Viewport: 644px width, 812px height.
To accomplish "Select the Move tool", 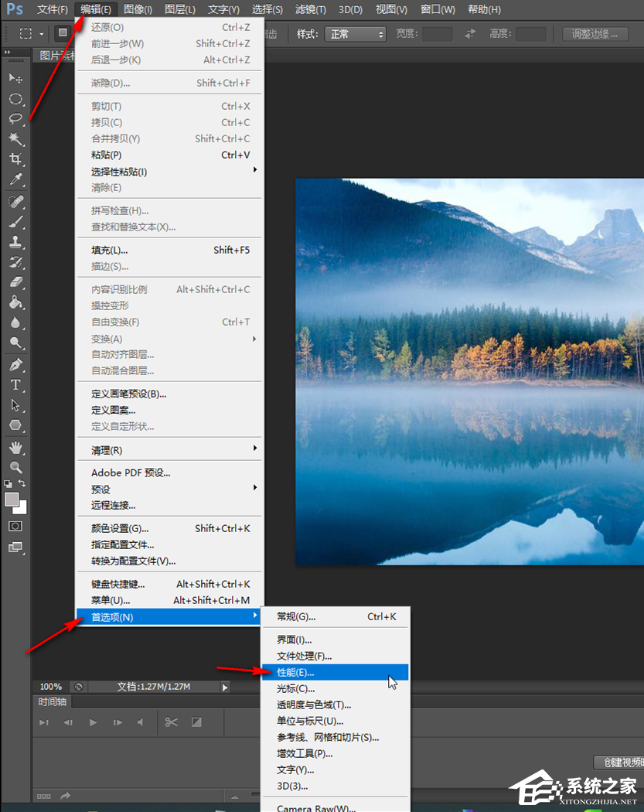I will tap(15, 78).
